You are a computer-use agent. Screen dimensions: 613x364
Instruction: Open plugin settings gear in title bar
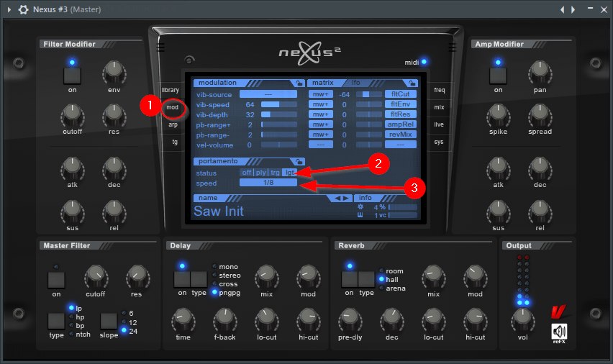point(23,9)
